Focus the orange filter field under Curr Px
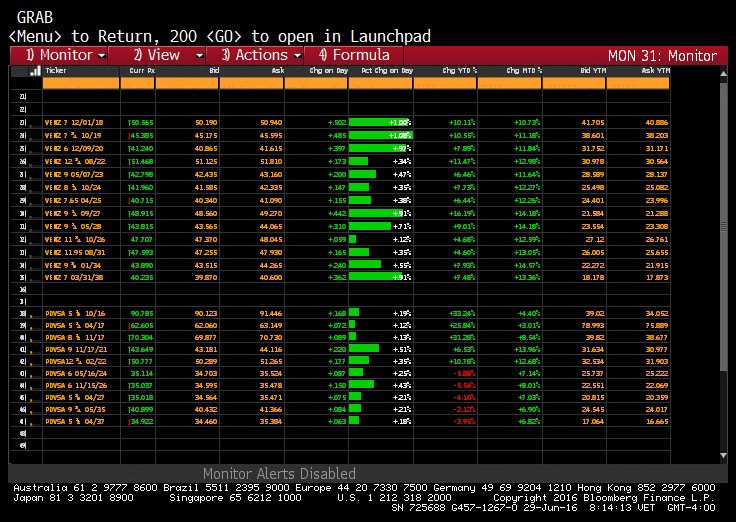Screen dimensions: 736x522 138,84
